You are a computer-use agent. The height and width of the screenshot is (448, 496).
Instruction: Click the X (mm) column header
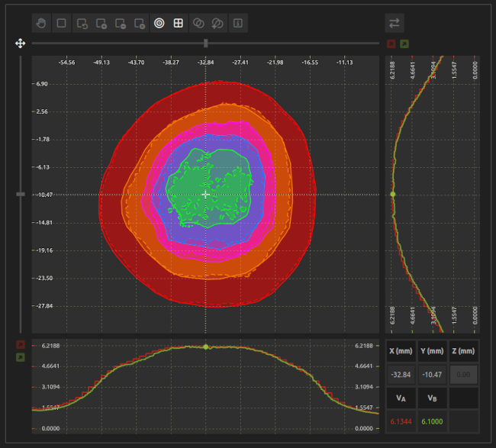click(401, 351)
